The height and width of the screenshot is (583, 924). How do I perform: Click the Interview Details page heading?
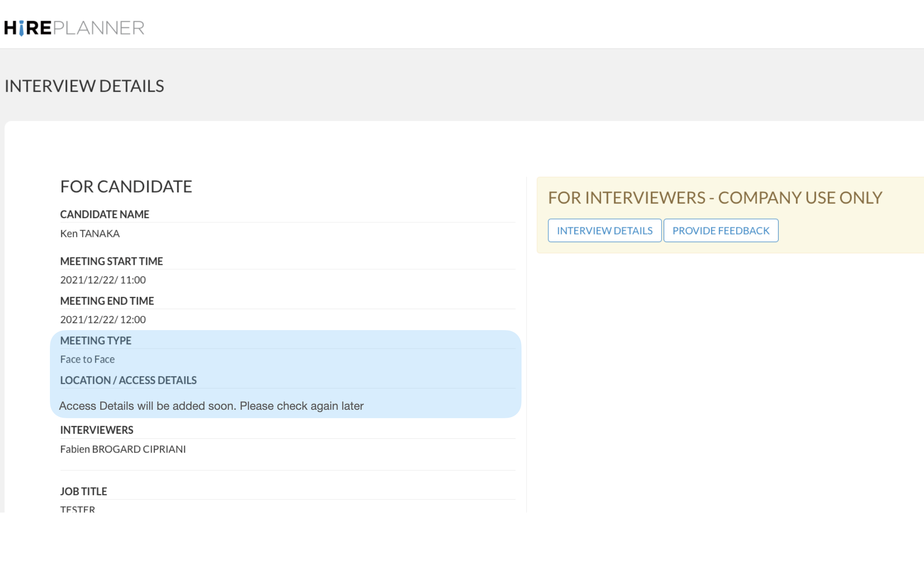pos(84,86)
